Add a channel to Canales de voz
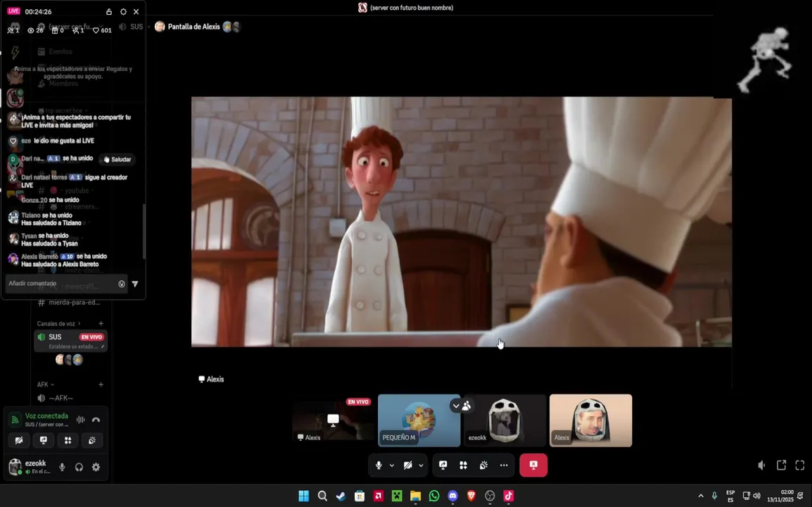This screenshot has height=507, width=812. 101,323
